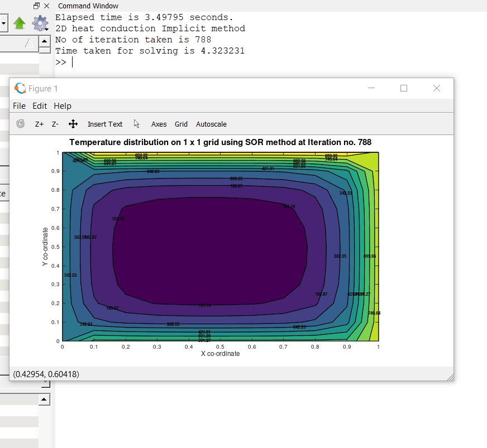Toggle the Grid on the contour plot
The height and width of the screenshot is (448, 487).
tap(181, 124)
